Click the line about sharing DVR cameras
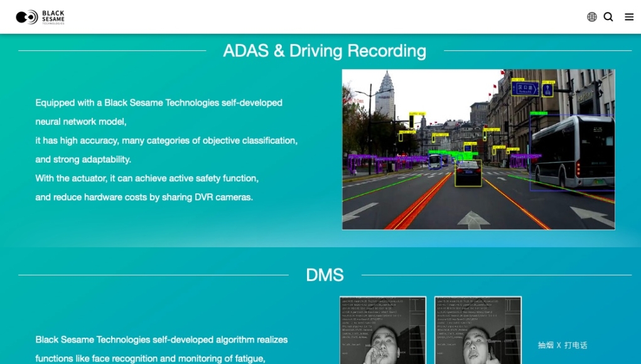The image size is (641, 364). [x=144, y=197]
